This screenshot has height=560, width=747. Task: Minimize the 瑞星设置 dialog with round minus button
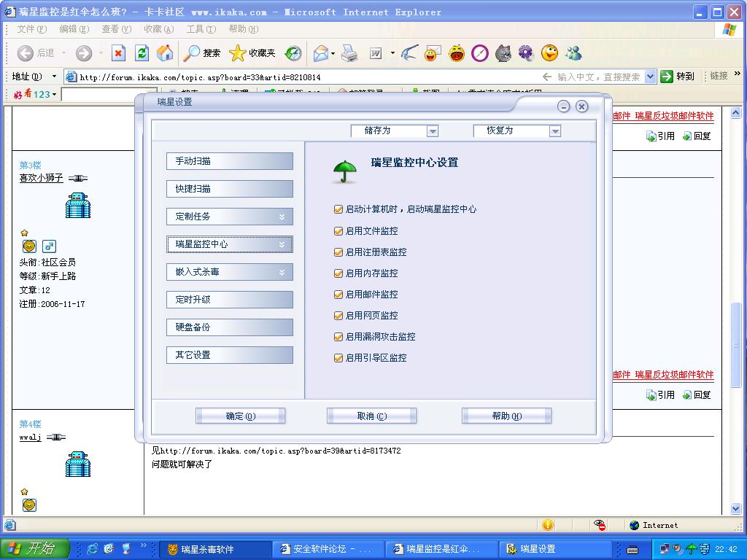[564, 106]
